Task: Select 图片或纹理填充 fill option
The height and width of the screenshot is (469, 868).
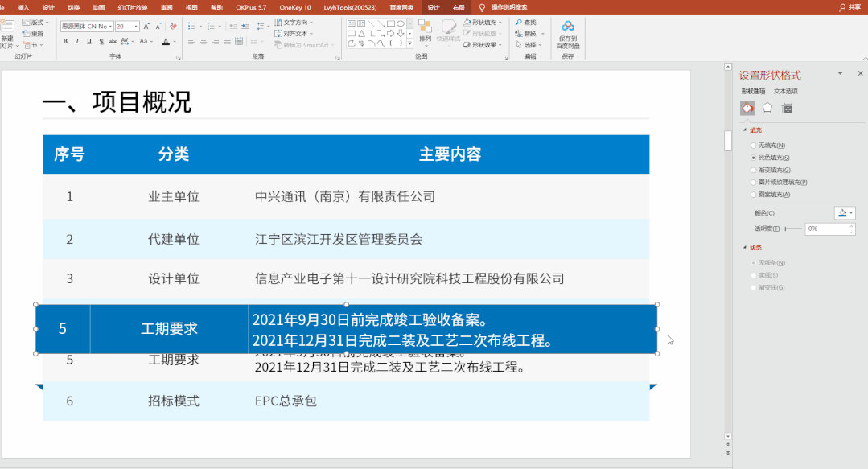Action: pos(753,183)
